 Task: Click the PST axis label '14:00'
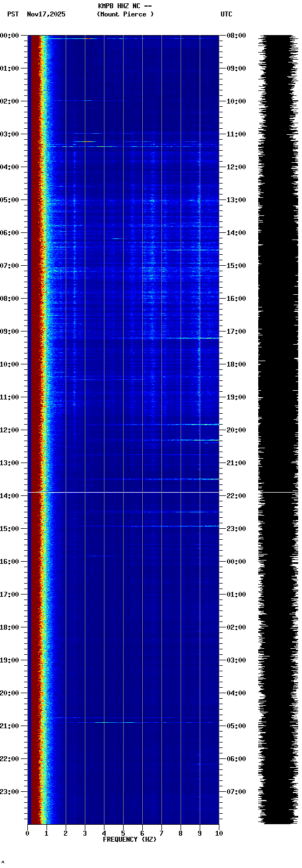pos(9,496)
